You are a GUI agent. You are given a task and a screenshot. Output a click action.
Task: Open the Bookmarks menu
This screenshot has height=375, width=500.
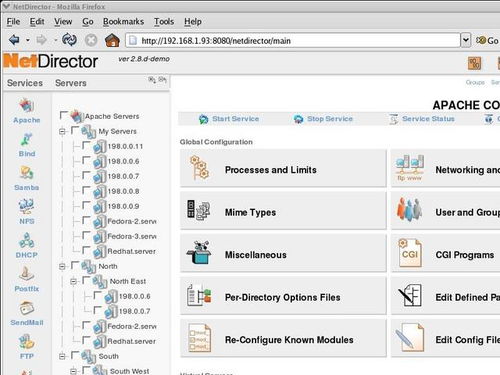tap(123, 22)
